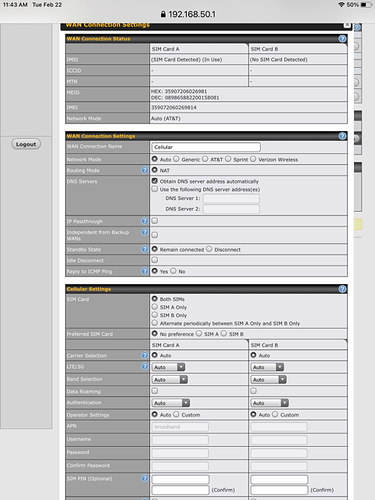Select Custom operator settings for SIM Card B
Screen dimensions: 375x500
(275, 414)
